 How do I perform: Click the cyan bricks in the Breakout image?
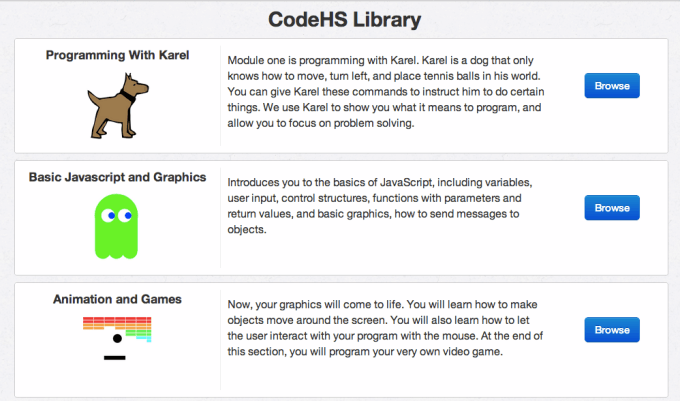[142, 337]
